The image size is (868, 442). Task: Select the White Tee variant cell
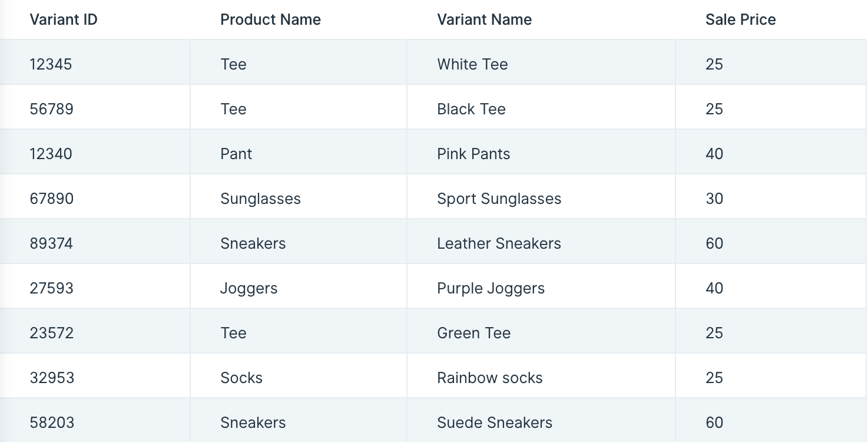click(x=541, y=62)
